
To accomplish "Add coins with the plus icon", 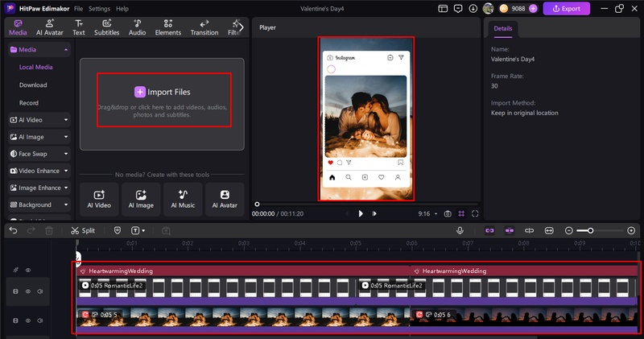I will pyautogui.click(x=533, y=8).
